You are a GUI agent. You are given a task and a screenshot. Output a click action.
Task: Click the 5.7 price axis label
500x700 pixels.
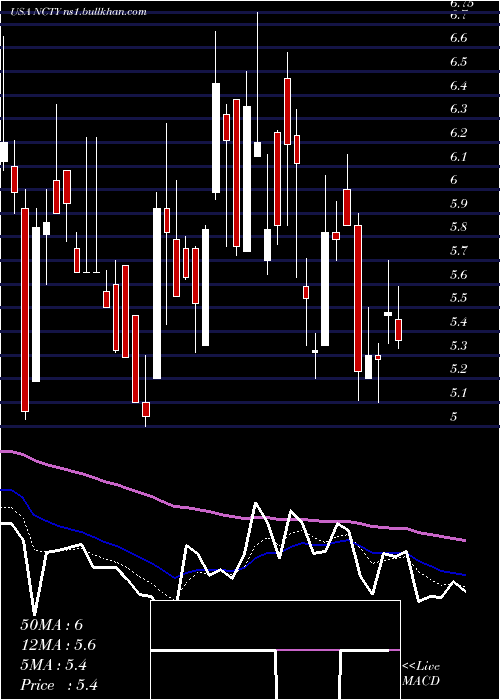pyautogui.click(x=459, y=251)
